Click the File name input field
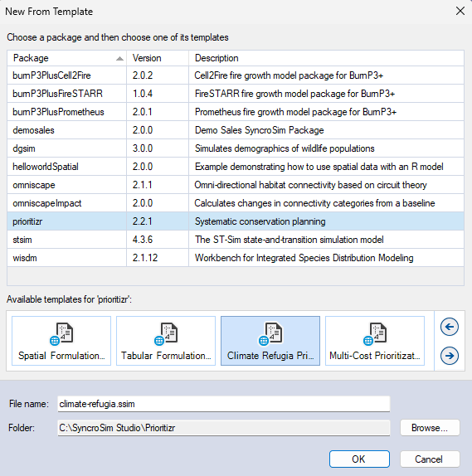The image size is (472, 476). pos(223,404)
